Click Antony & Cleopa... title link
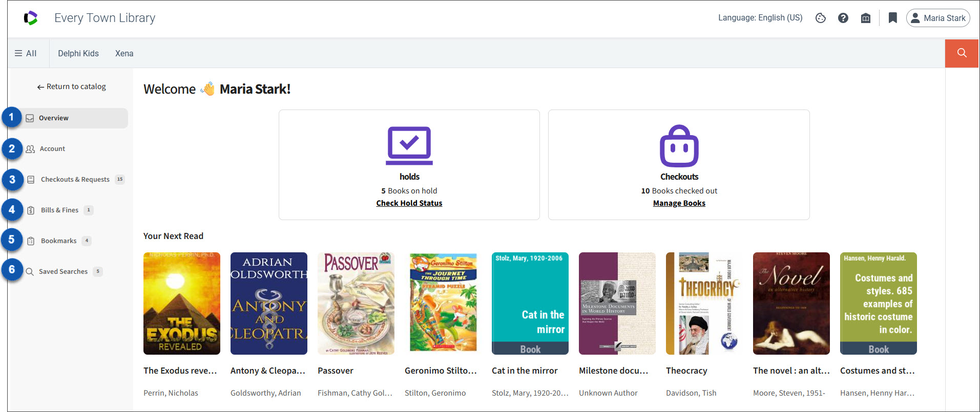The image size is (980, 412). click(x=268, y=371)
